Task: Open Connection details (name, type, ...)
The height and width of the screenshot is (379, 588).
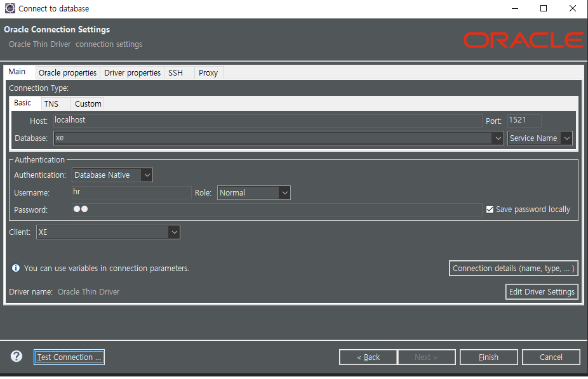Action: click(513, 269)
